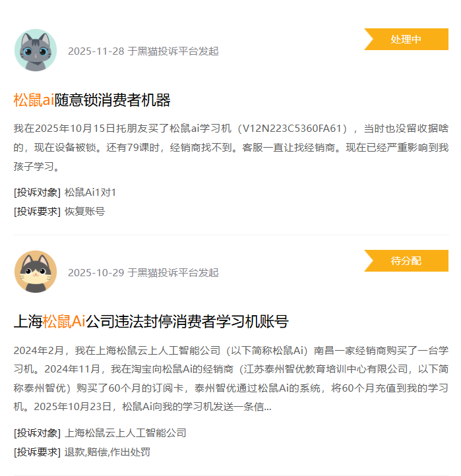Click the second [投诉对象] label
This screenshot has width=461, height=476.
(x=37, y=433)
